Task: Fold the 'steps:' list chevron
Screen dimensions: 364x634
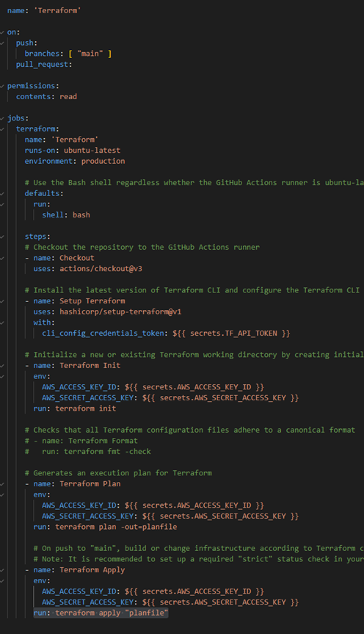Action: point(2,237)
